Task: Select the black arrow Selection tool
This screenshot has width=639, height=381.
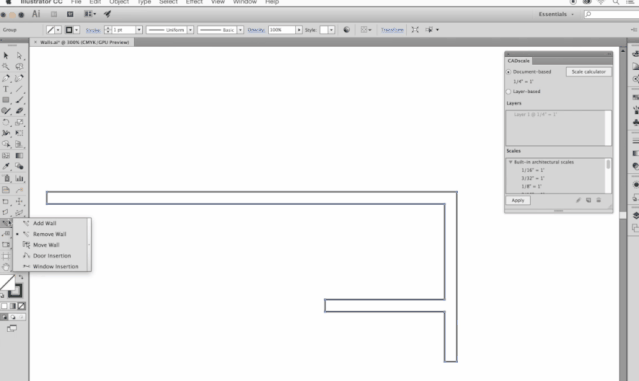Action: (6, 55)
